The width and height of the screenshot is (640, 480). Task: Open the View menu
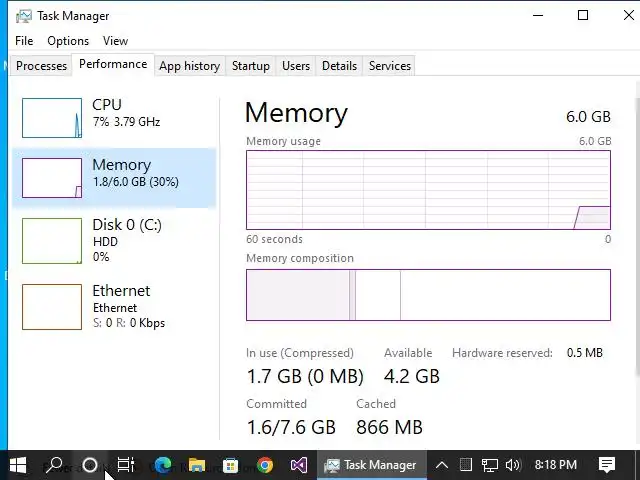(x=115, y=41)
